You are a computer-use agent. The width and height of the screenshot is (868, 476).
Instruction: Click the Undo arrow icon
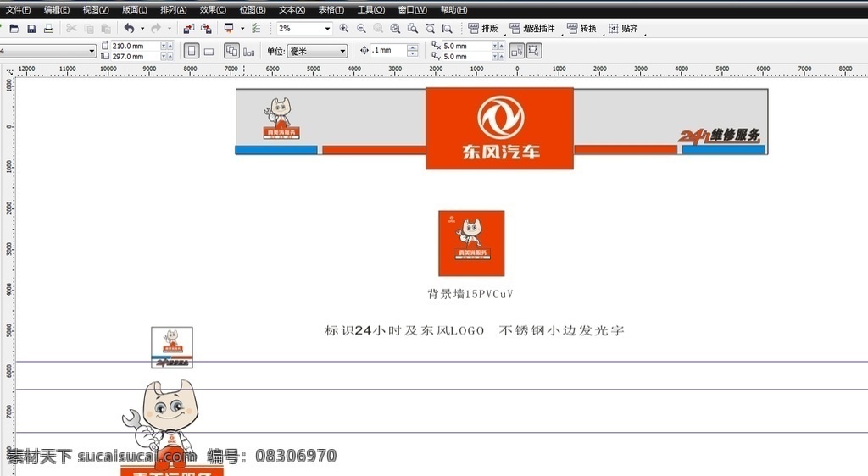(129, 28)
